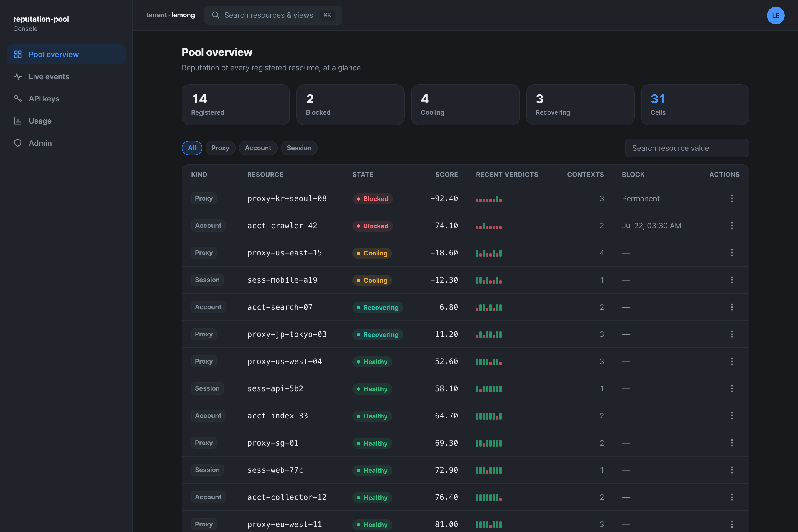Open actions menu for acct-collector-12
Image resolution: width=798 pixels, height=532 pixels.
(732, 497)
